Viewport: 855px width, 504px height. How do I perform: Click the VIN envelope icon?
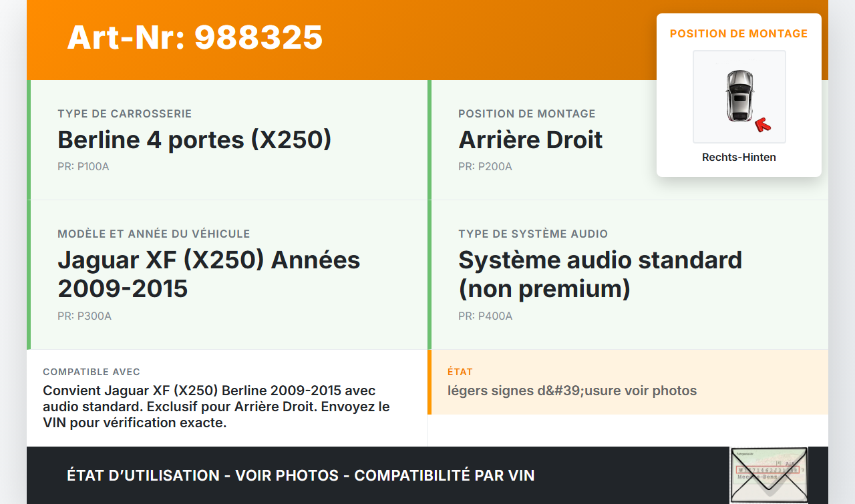click(768, 475)
